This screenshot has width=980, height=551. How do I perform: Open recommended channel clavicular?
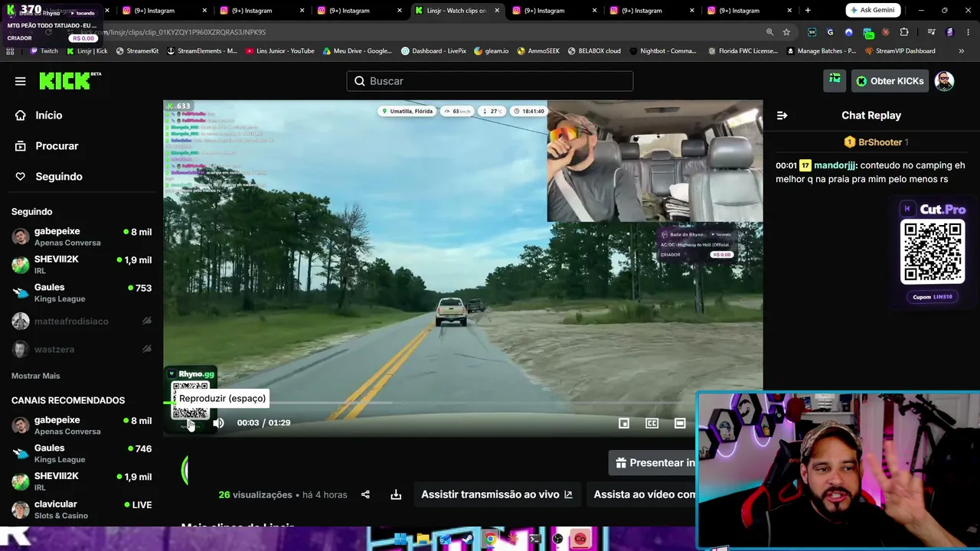click(x=81, y=510)
